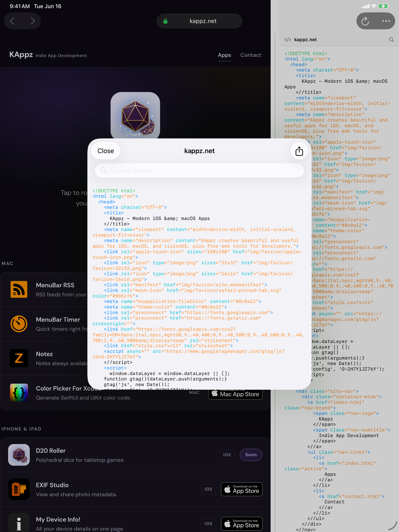Tap the Search source field
Screen dimensions: 399x532
[x=199, y=171]
